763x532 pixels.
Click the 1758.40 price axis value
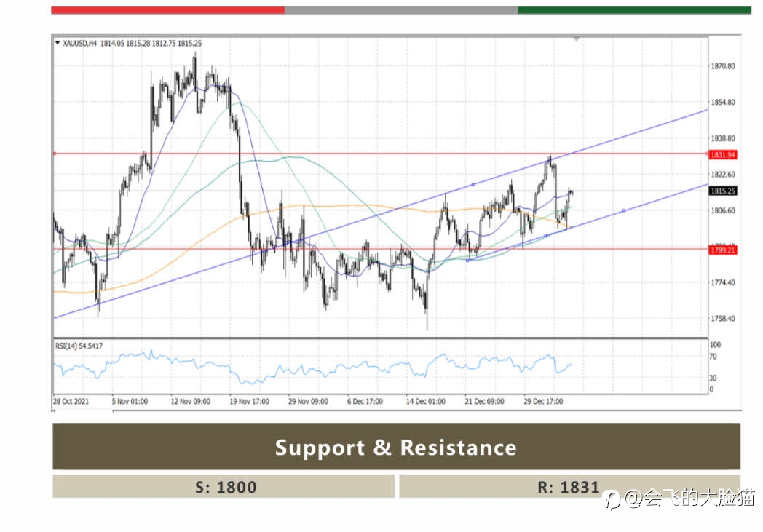click(x=723, y=319)
